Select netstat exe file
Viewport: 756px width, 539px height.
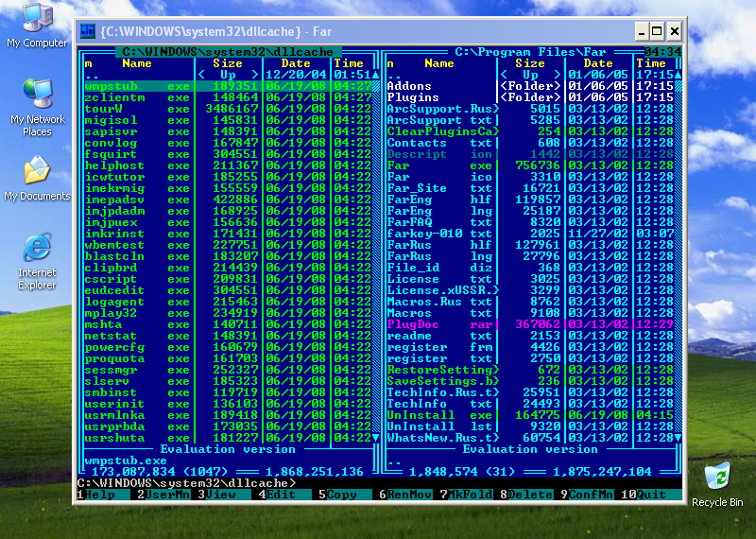tap(228, 336)
